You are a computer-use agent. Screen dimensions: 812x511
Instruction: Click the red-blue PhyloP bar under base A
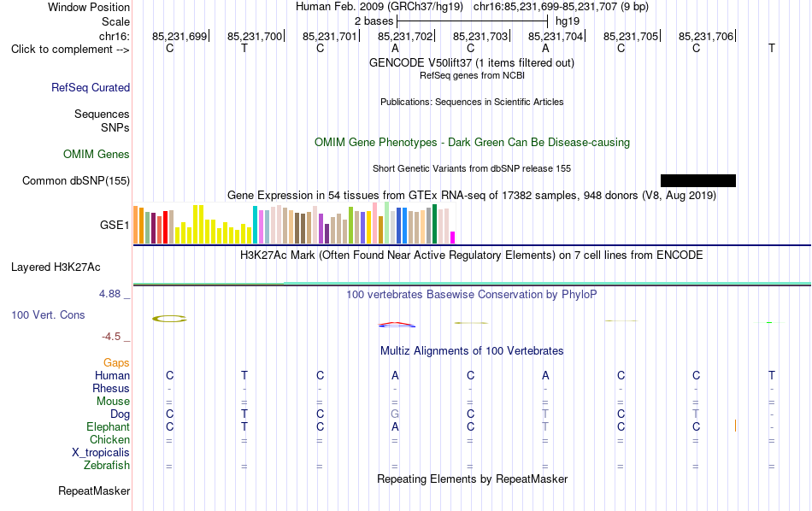397,325
